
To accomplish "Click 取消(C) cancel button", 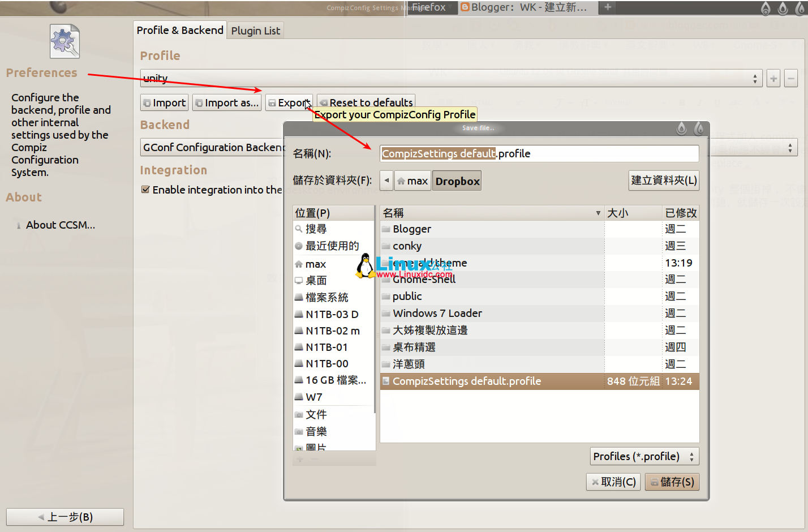I will [613, 482].
